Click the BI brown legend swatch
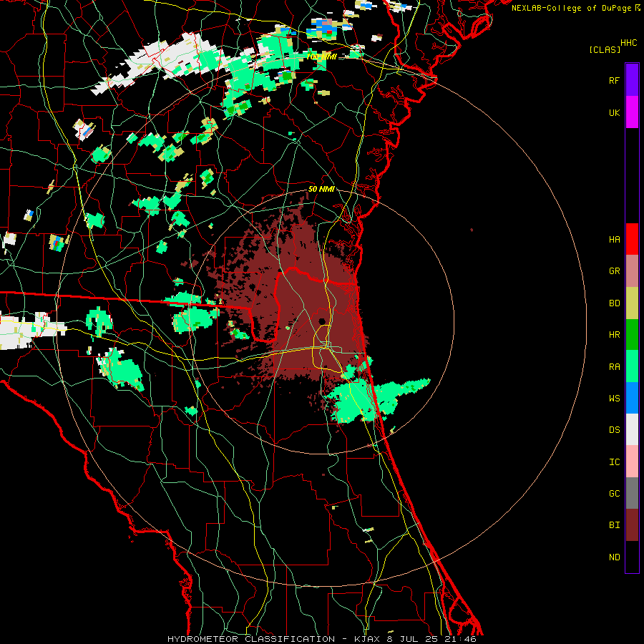Screen dimensions: 644x644 pos(632,525)
